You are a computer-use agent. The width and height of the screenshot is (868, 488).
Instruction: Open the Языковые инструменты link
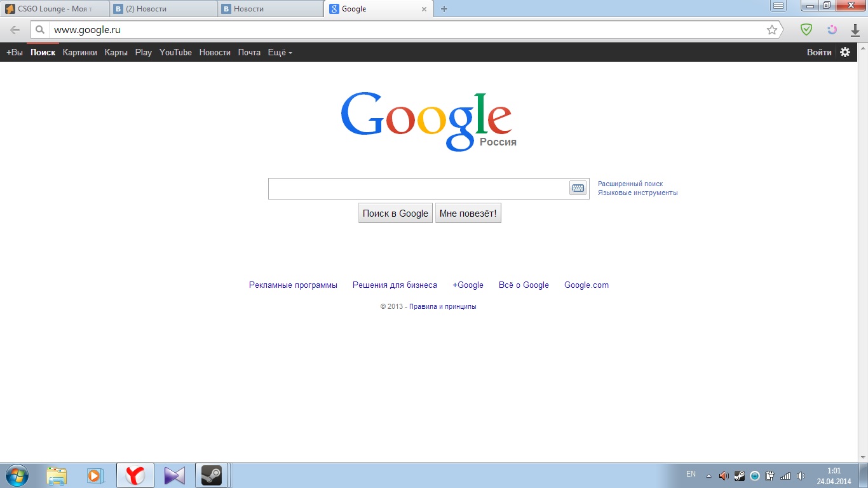click(638, 193)
